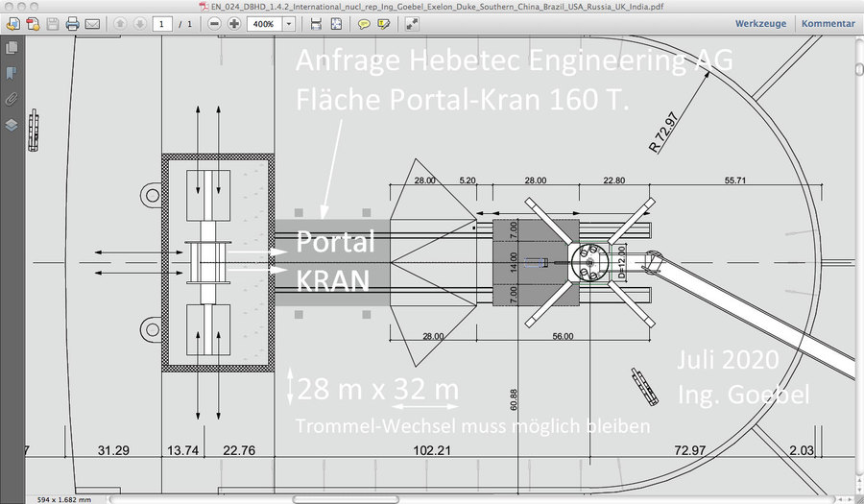Click the fit-width scrolling mode icon
Screen dimensions: 864x504
(316, 24)
